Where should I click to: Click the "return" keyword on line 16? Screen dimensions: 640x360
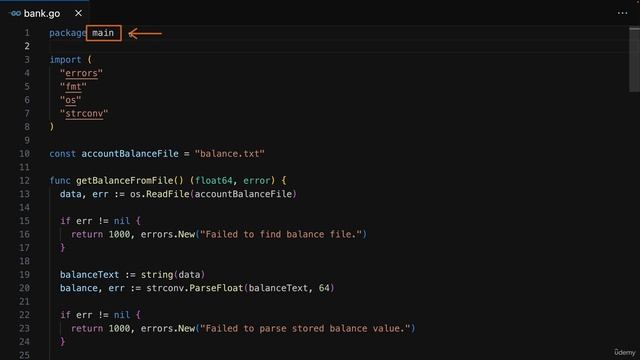(87, 235)
